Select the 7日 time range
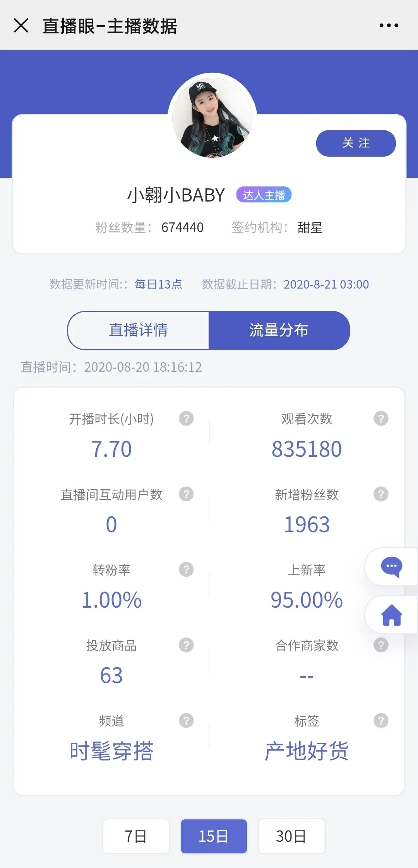 click(x=136, y=836)
